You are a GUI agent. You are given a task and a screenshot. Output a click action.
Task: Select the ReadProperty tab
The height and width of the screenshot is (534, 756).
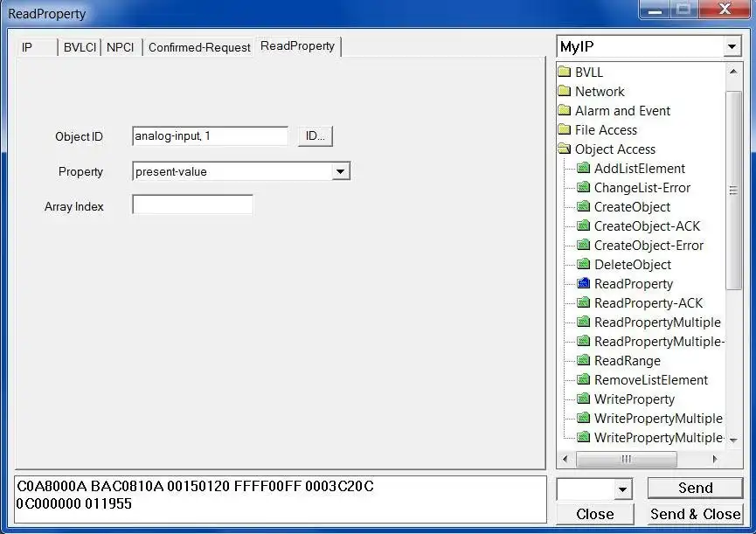297,46
